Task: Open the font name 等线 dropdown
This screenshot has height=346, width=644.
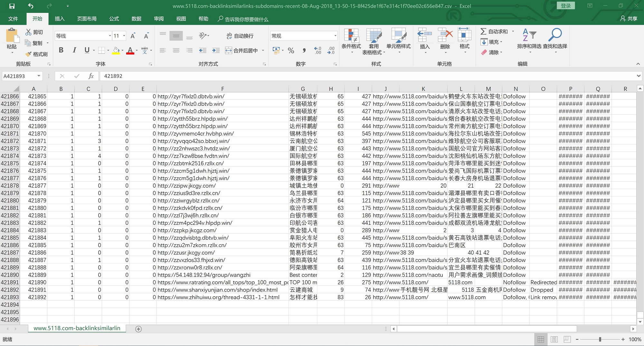Action: pyautogui.click(x=110, y=36)
